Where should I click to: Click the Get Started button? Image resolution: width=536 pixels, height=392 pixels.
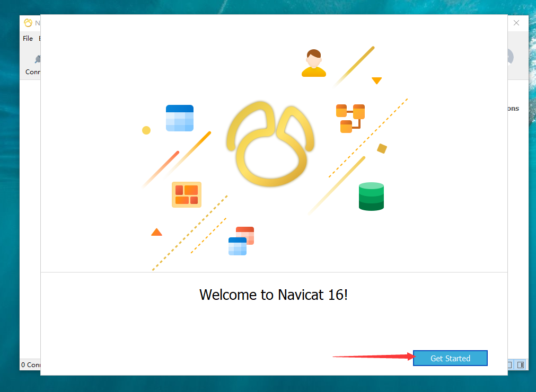(x=450, y=358)
